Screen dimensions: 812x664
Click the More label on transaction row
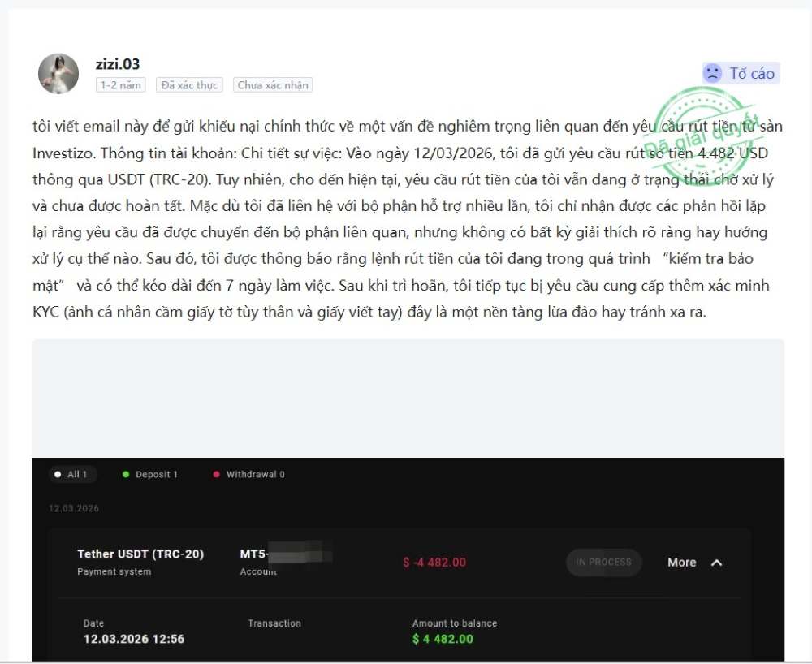[x=681, y=563]
